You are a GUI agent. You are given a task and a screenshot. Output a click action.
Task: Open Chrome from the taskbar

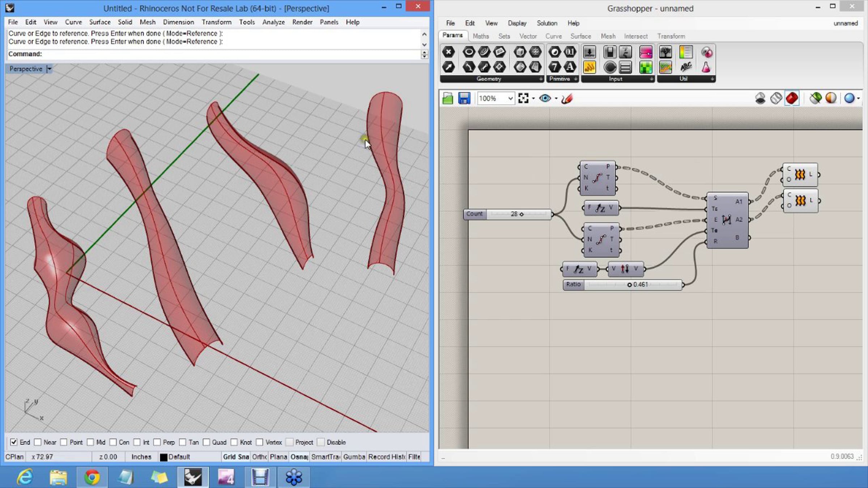tap(92, 477)
